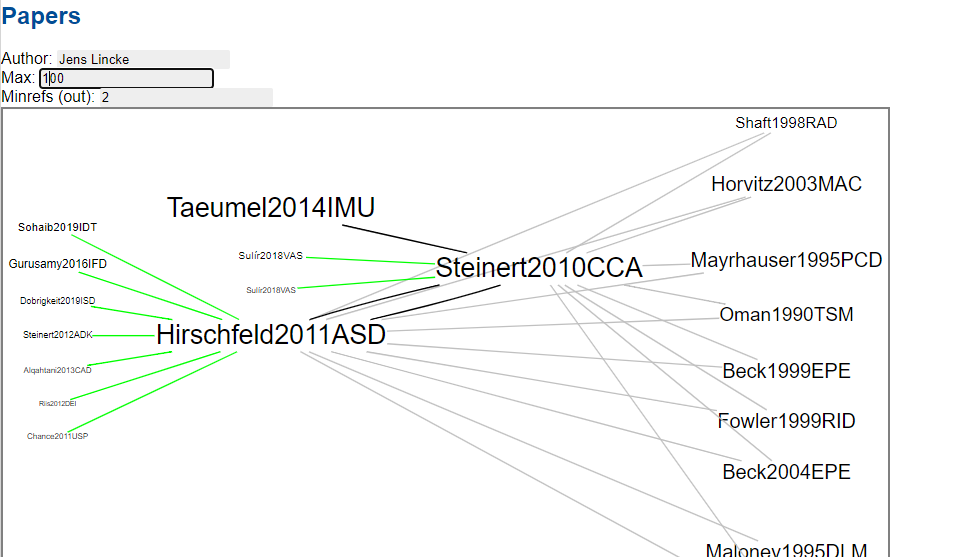Click the Mayrhauser1995PCD node
Viewport: 959px width, 557px height.
click(786, 260)
